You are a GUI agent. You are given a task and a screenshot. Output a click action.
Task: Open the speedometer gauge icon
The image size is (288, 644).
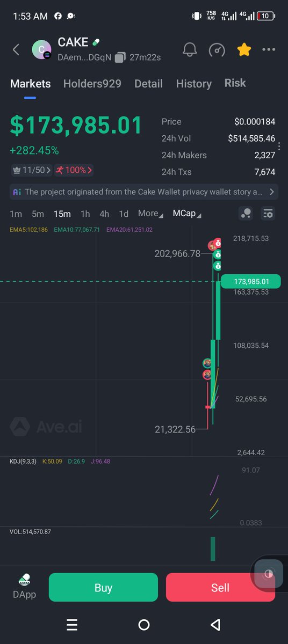(x=217, y=50)
